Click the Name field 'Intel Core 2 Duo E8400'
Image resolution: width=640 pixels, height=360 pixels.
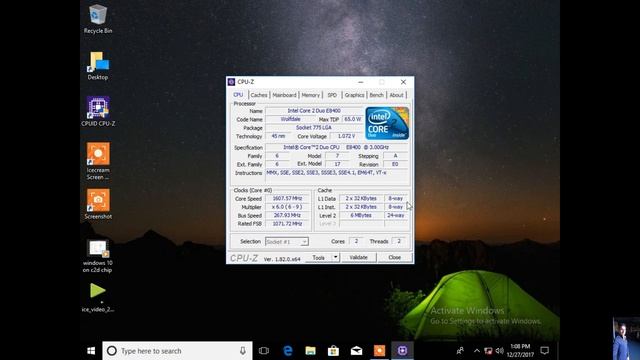click(x=314, y=111)
